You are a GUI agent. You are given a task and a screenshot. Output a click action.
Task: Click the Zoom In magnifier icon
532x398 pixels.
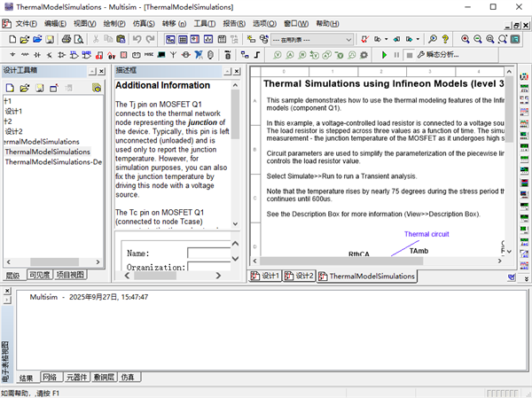(465, 40)
